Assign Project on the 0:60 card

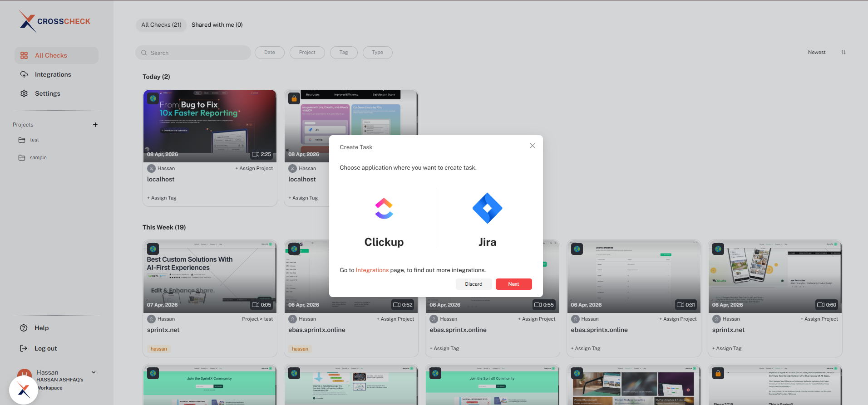click(819, 319)
